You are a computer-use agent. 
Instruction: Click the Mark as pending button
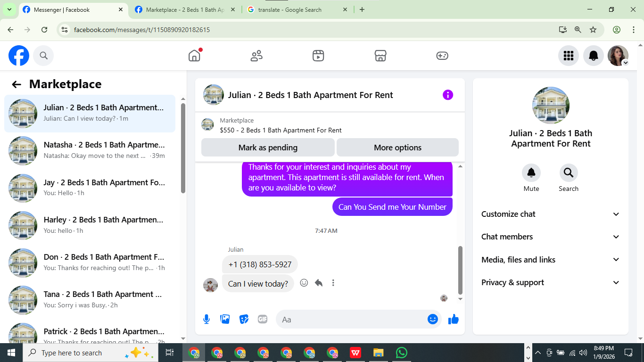[x=268, y=148]
